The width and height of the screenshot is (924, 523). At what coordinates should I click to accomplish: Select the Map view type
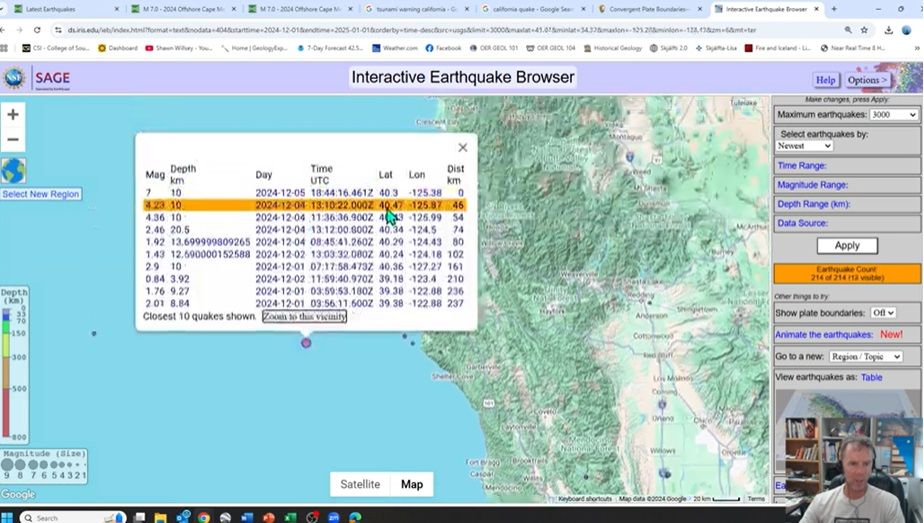click(x=412, y=484)
